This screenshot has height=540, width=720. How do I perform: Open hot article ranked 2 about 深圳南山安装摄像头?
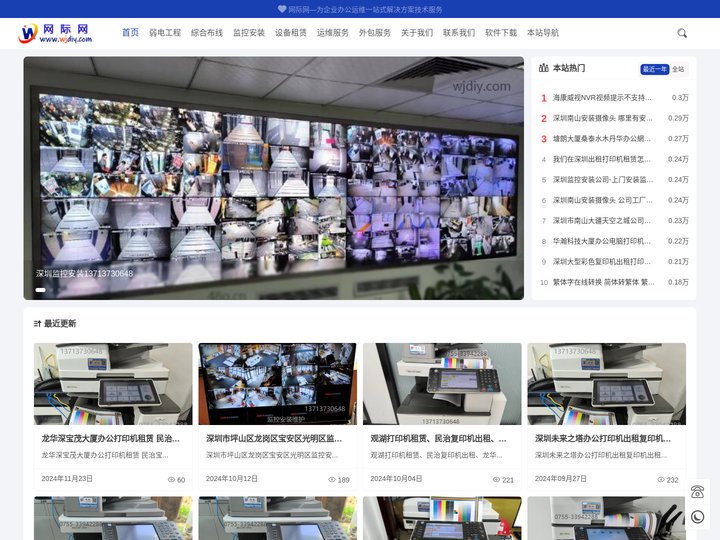pos(602,118)
